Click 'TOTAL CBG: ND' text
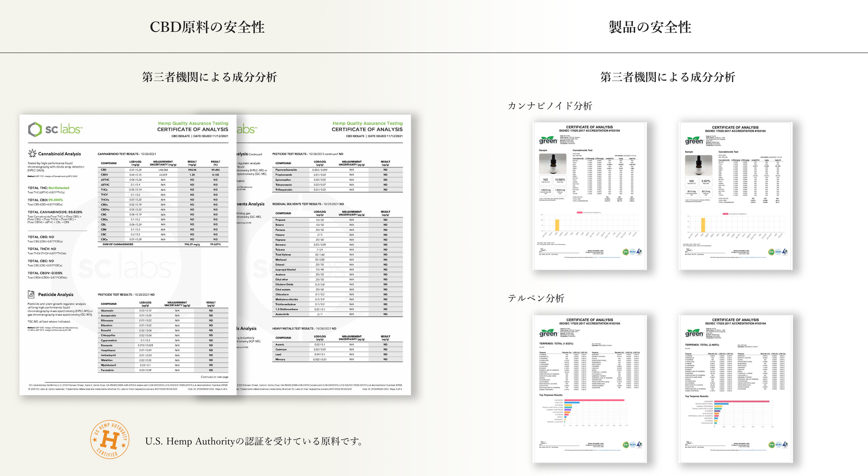This screenshot has width=868, height=476. [41, 237]
